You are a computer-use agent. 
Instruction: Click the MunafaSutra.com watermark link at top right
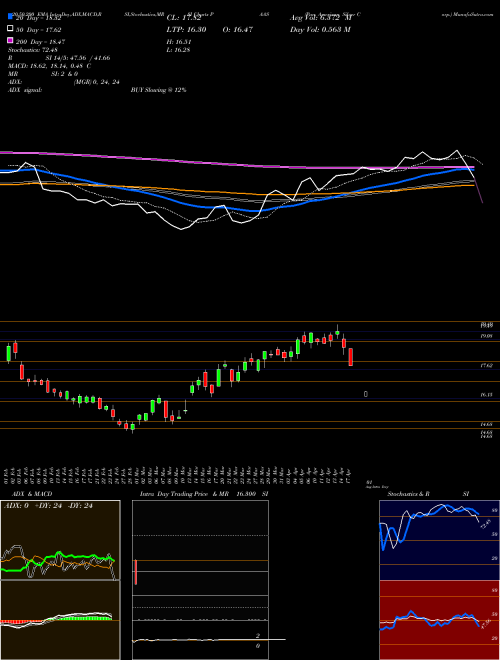point(468,14)
